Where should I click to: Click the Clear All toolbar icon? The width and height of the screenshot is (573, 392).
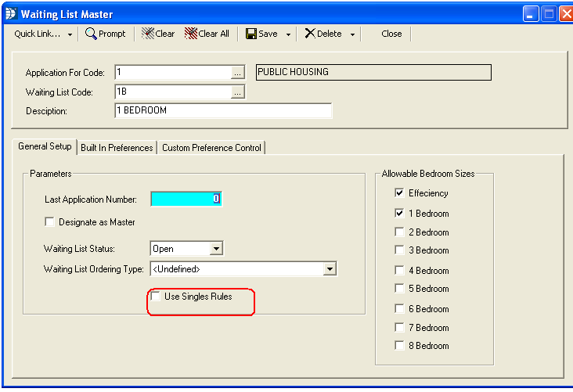click(190, 34)
